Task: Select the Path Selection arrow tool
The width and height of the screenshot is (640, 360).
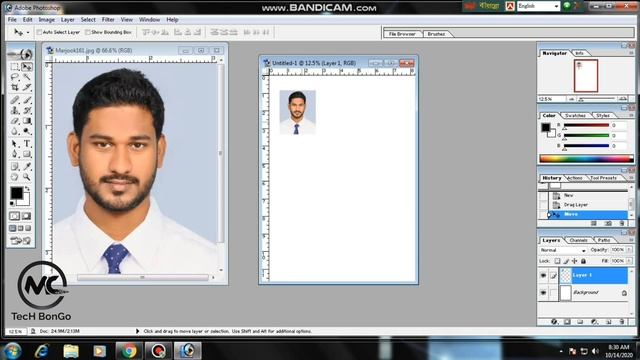Action: tap(15, 144)
